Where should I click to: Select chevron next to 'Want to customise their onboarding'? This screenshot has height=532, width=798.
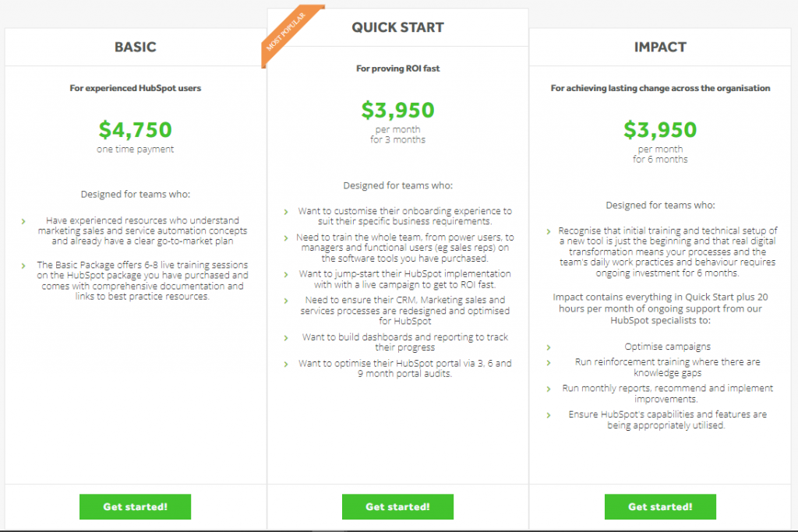(x=286, y=212)
